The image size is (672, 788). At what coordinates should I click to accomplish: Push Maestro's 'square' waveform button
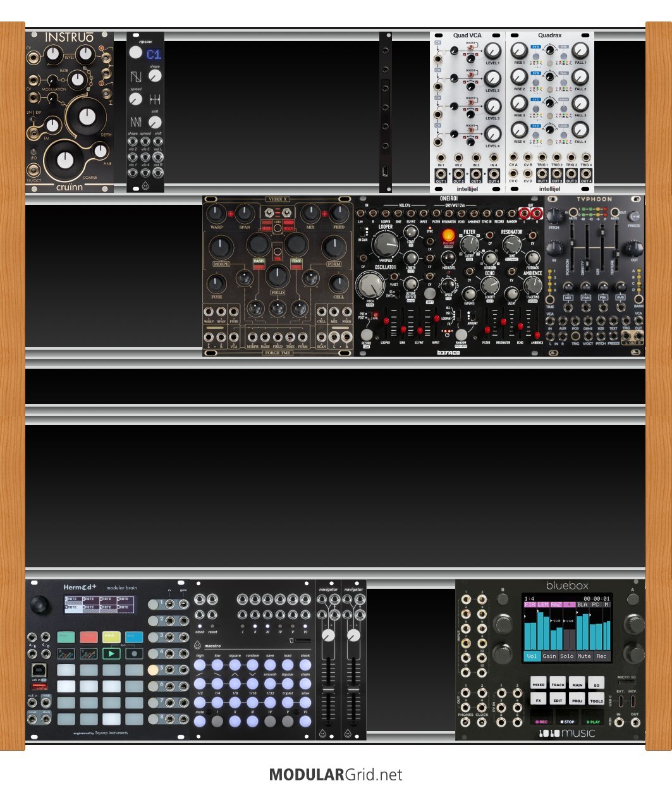(x=235, y=665)
